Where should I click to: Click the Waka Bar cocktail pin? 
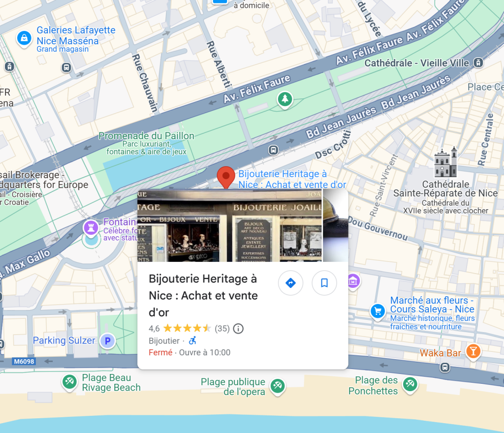473,352
